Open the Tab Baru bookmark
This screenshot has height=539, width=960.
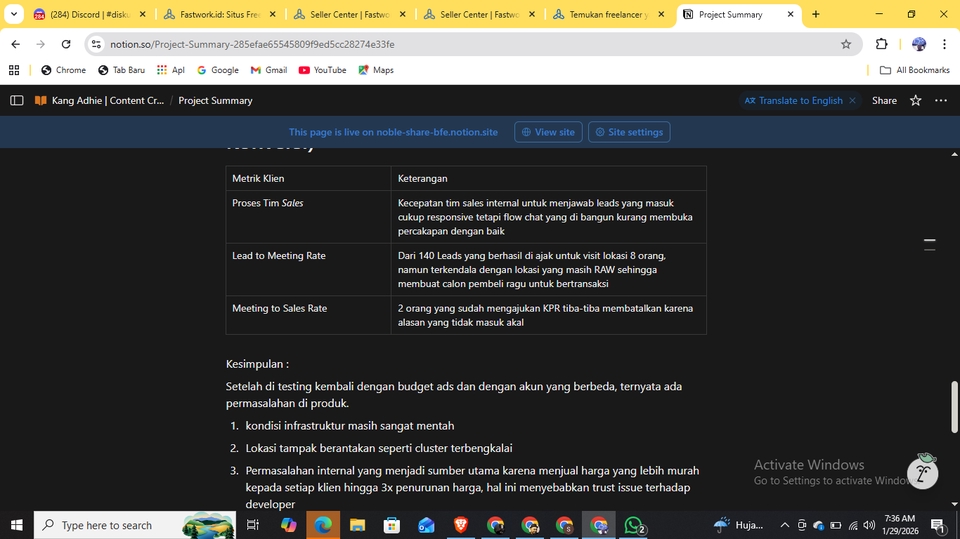121,70
